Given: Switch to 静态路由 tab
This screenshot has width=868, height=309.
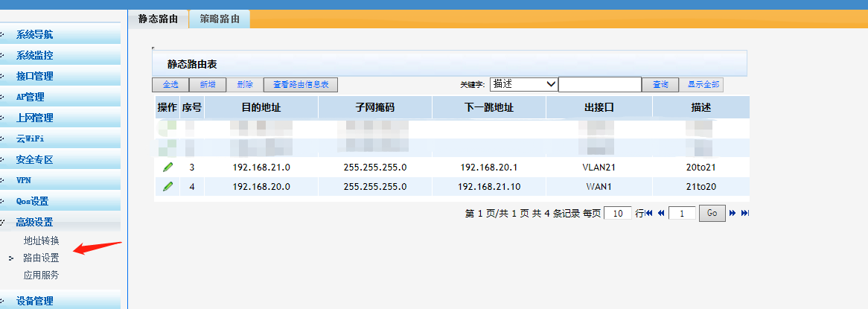Looking at the screenshot, I should (x=159, y=19).
